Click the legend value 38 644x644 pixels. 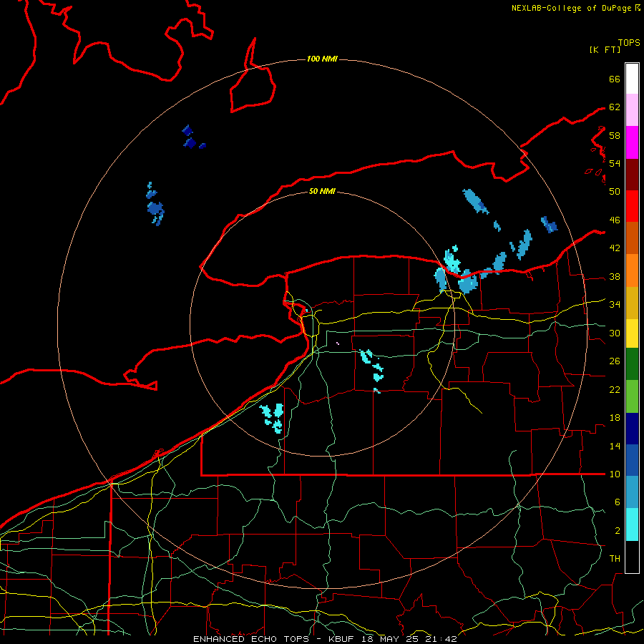click(x=615, y=277)
